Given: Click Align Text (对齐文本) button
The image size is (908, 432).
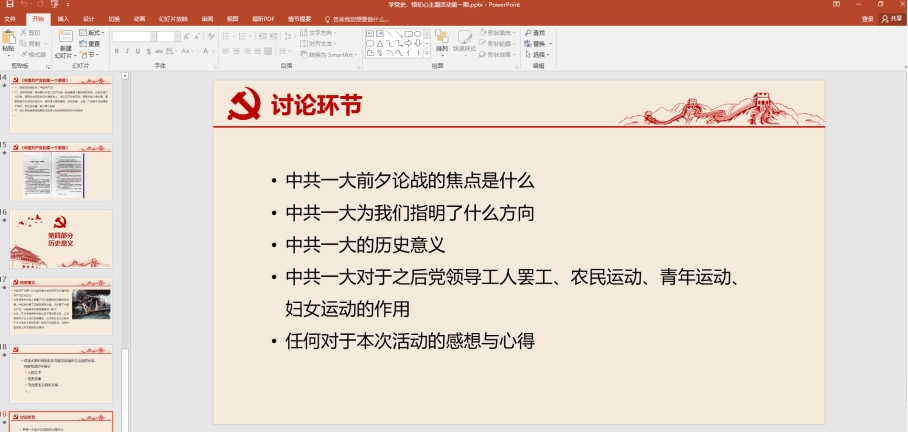Looking at the screenshot, I should click(x=318, y=44).
